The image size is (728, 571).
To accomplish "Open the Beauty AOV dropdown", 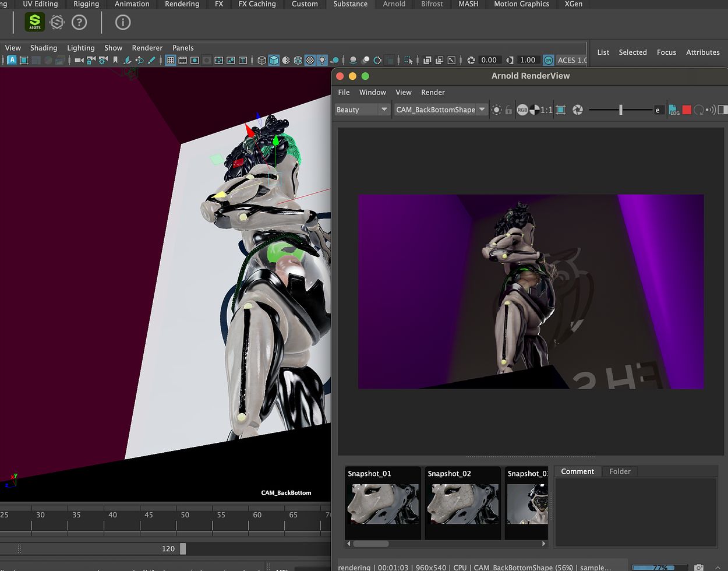I will coord(362,110).
